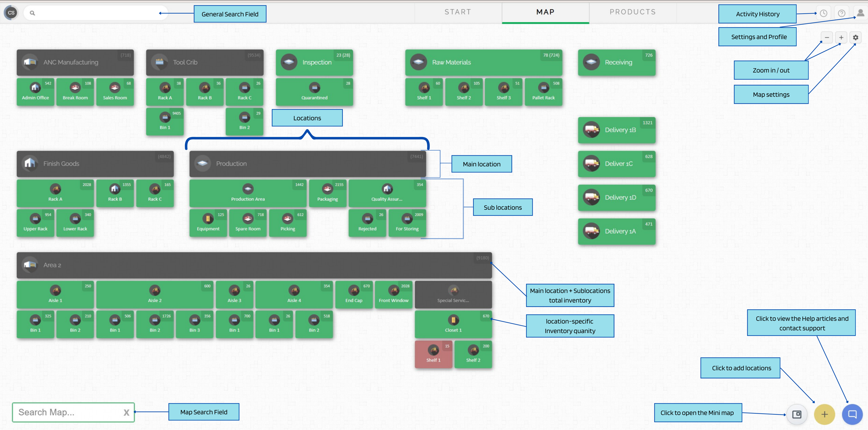This screenshot has height=430, width=868.
Task: Open the Mini map button
Action: coord(797,414)
